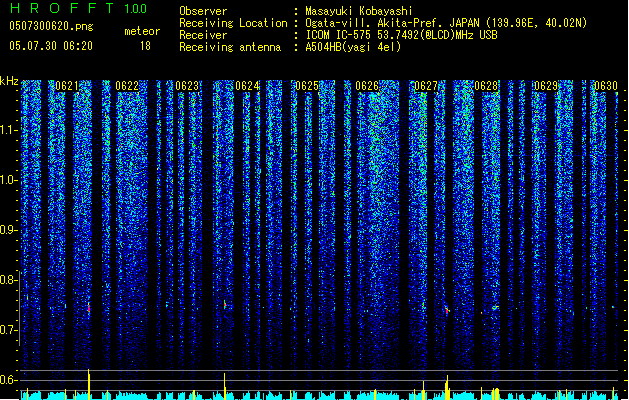Click antenna value A504HB(yagi 4el)
The height and width of the screenshot is (400, 629).
(353, 47)
